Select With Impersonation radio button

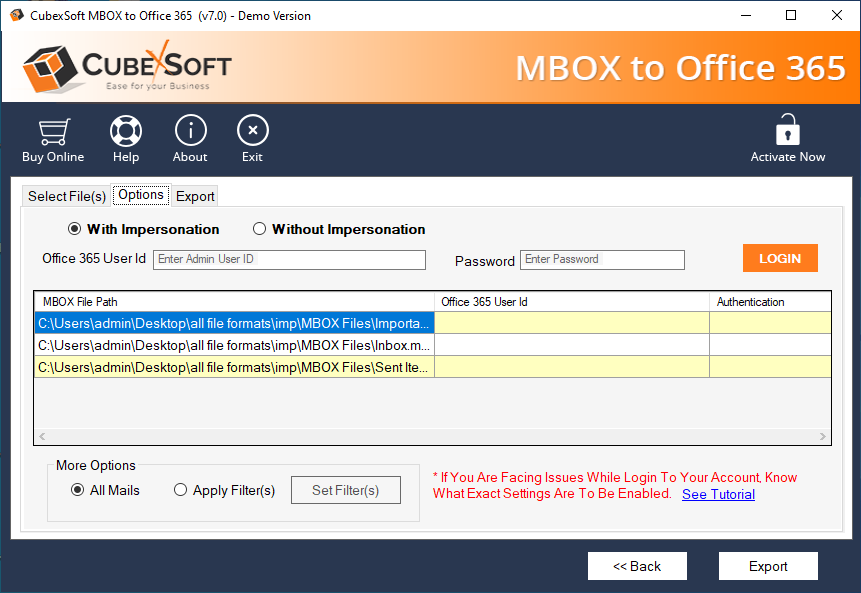click(75, 229)
